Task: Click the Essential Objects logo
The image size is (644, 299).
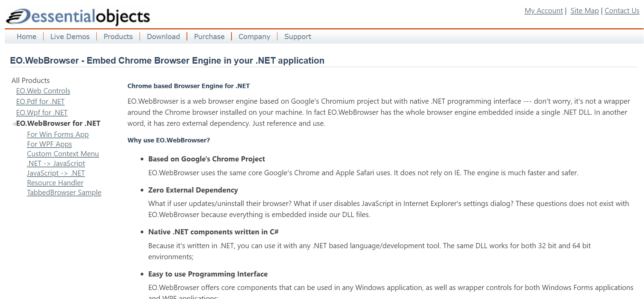Action: pos(78,17)
